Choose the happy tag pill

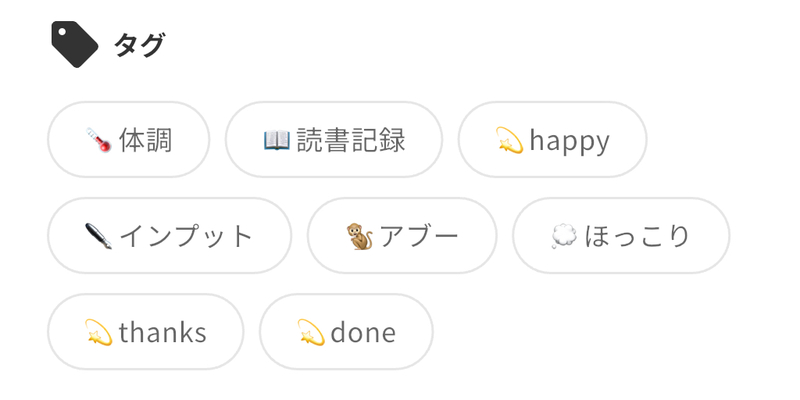(x=552, y=140)
